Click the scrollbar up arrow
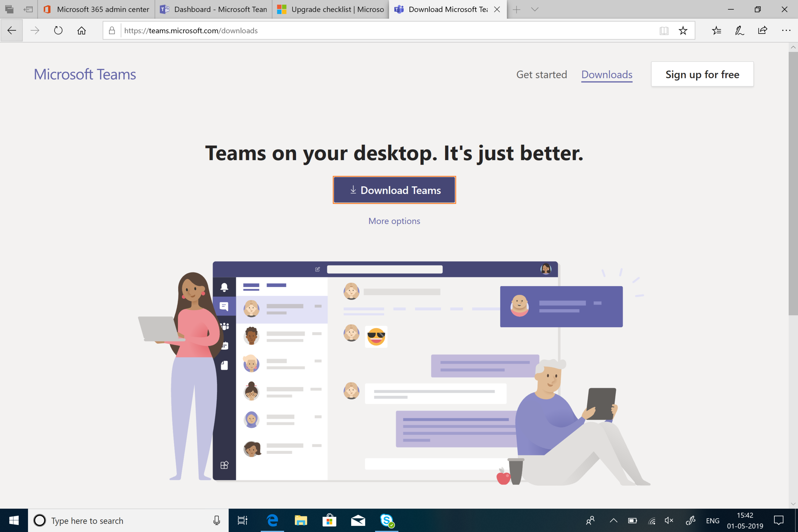The image size is (798, 532). (x=793, y=47)
